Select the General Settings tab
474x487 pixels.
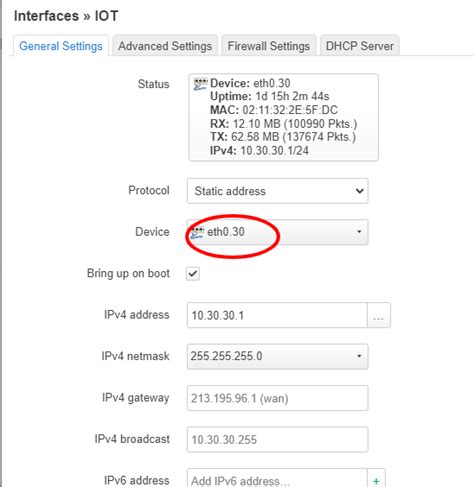(x=61, y=46)
